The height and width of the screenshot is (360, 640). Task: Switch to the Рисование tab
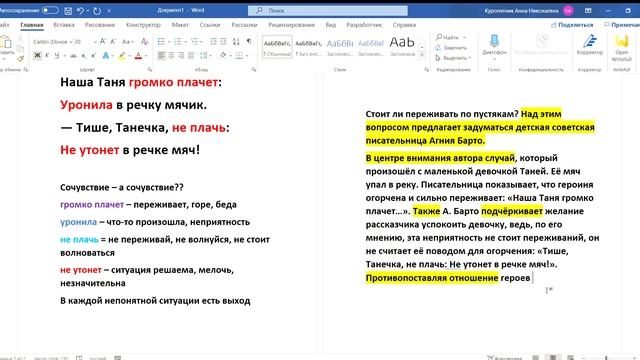pyautogui.click(x=100, y=25)
